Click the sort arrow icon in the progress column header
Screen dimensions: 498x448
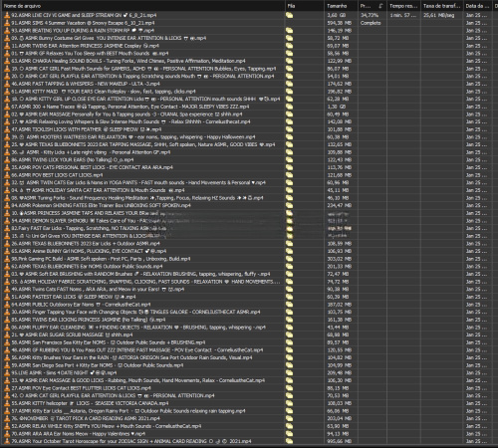tap(380, 6)
